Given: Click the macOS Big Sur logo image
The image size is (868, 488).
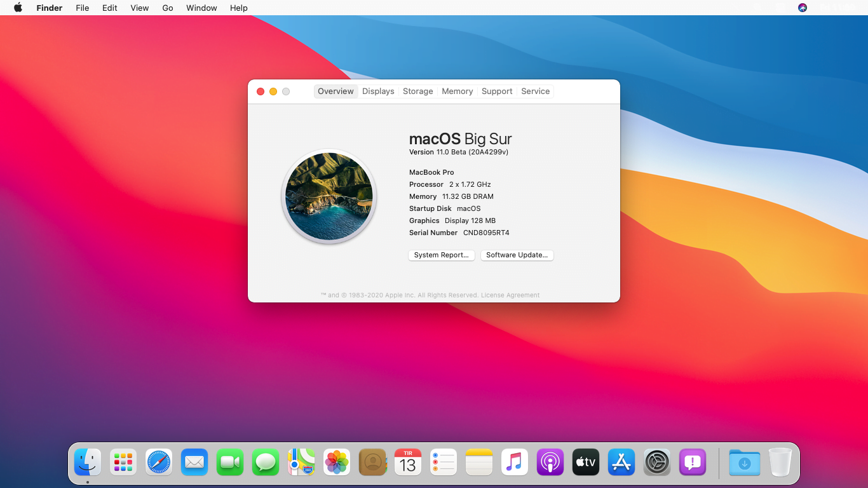Looking at the screenshot, I should (329, 196).
